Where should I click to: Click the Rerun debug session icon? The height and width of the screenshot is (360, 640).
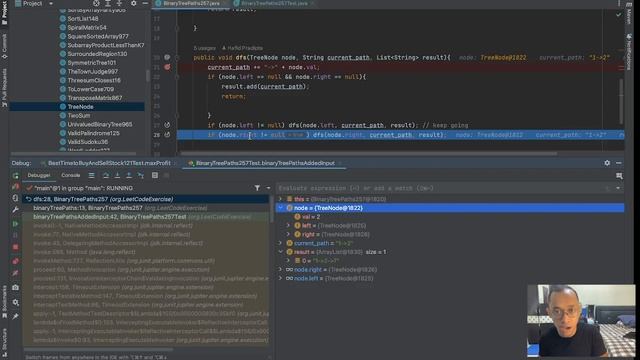(16, 176)
